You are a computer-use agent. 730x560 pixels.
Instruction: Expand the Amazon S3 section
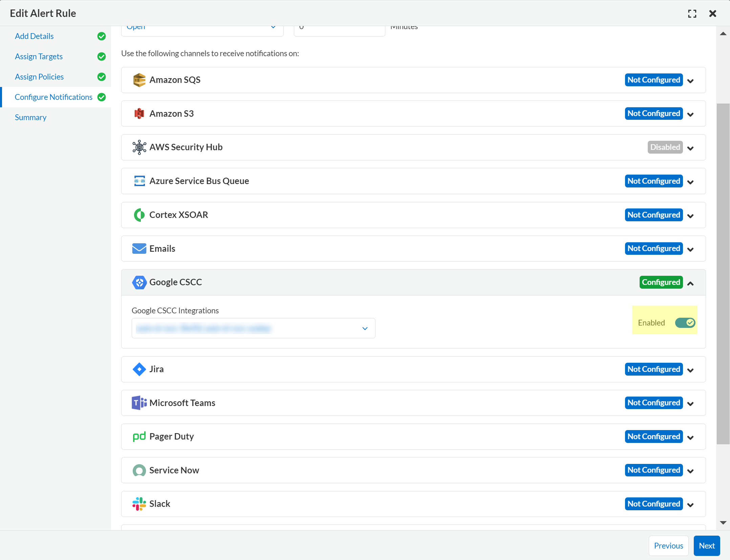(x=691, y=114)
